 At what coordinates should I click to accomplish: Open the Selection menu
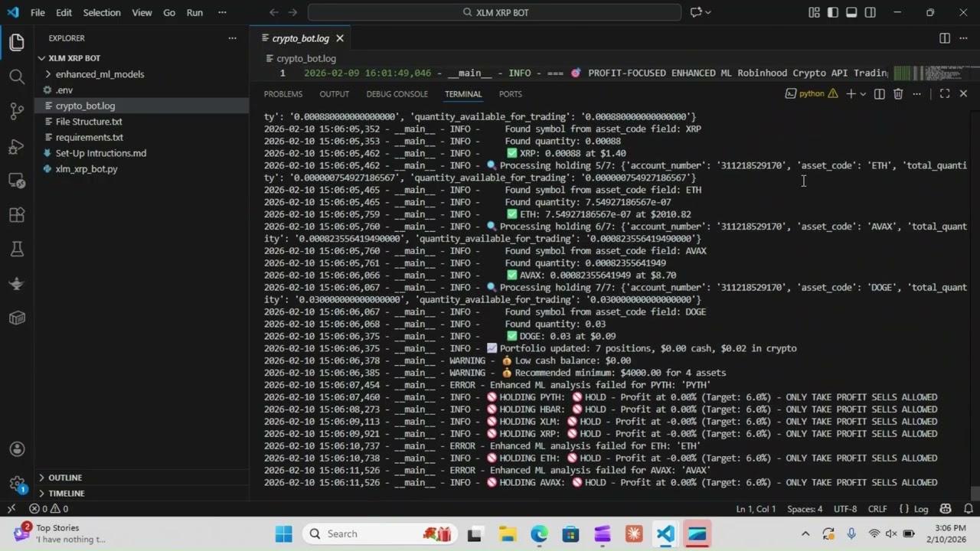pyautogui.click(x=102, y=12)
